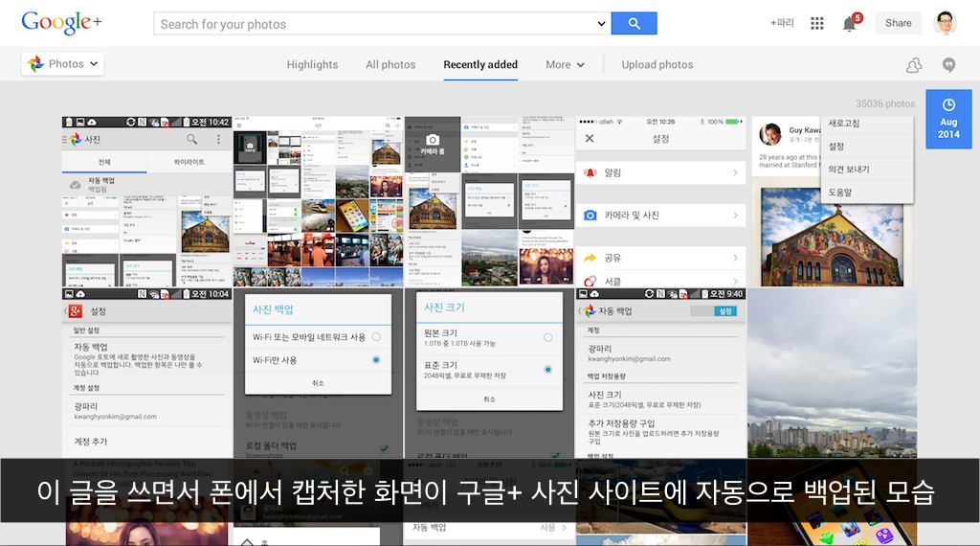Screen dimensions: 980x546
Task: Open the +파리 profile link
Action: pyautogui.click(x=782, y=23)
